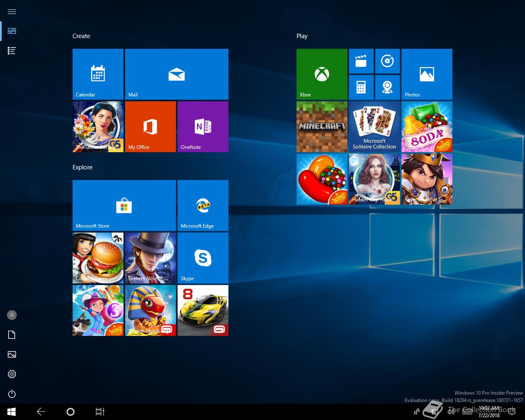Viewport: 525px width, 420px height.
Task: Open the Photos tile
Action: pyautogui.click(x=427, y=74)
